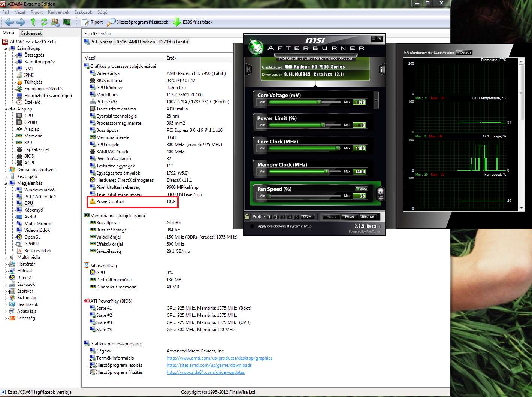Screen dimensions: 532x397
Task: Open the Eszközök menu
Action: click(83, 12)
